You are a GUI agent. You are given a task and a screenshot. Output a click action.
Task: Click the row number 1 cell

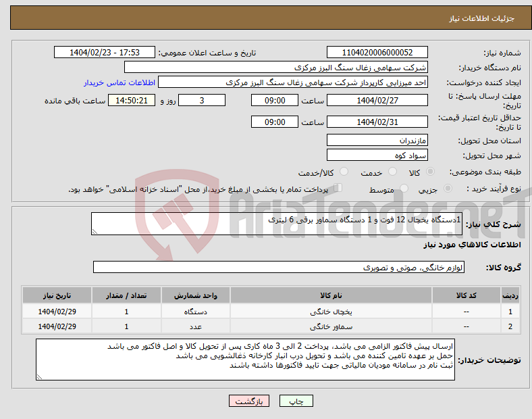(510, 312)
